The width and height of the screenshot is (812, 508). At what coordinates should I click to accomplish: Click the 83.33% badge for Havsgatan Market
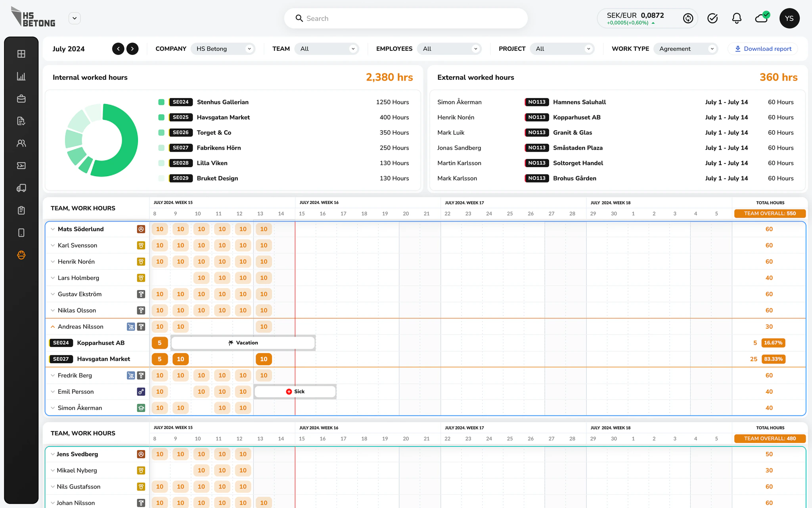click(x=773, y=359)
